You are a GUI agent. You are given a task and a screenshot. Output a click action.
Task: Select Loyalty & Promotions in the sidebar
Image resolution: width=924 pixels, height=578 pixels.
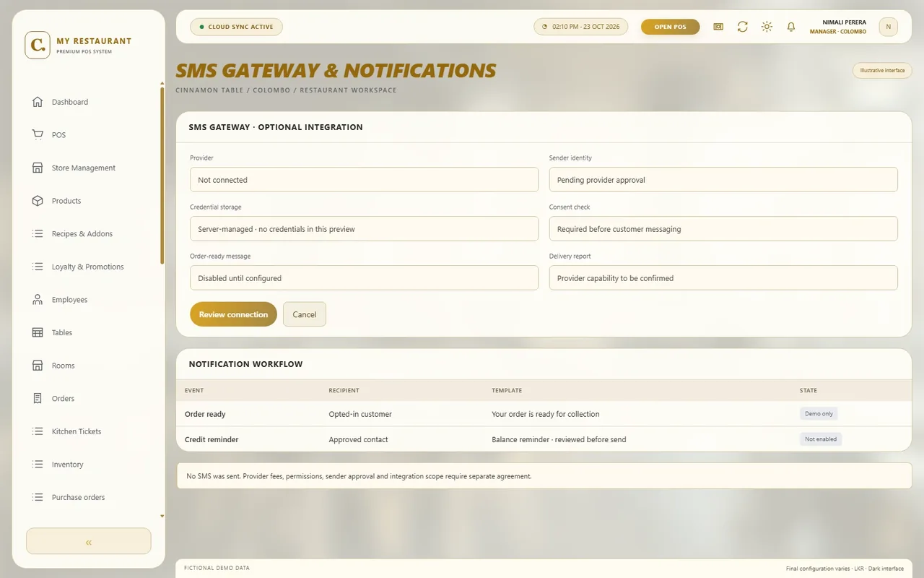click(88, 267)
